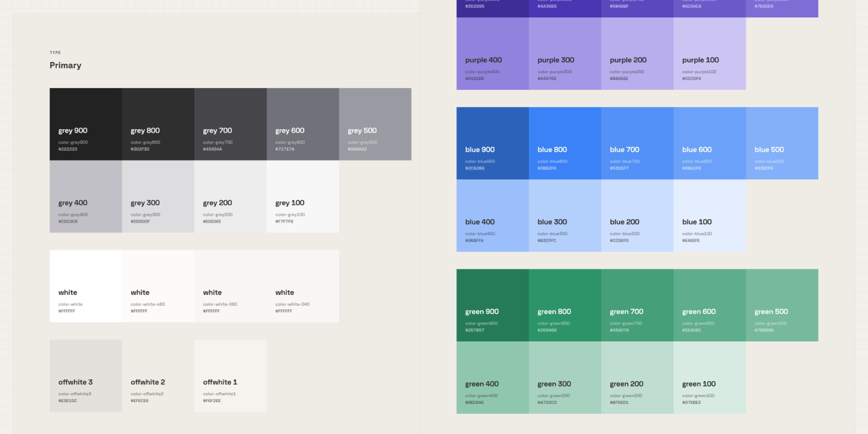Select the blue 900 swatch

pyautogui.click(x=492, y=143)
